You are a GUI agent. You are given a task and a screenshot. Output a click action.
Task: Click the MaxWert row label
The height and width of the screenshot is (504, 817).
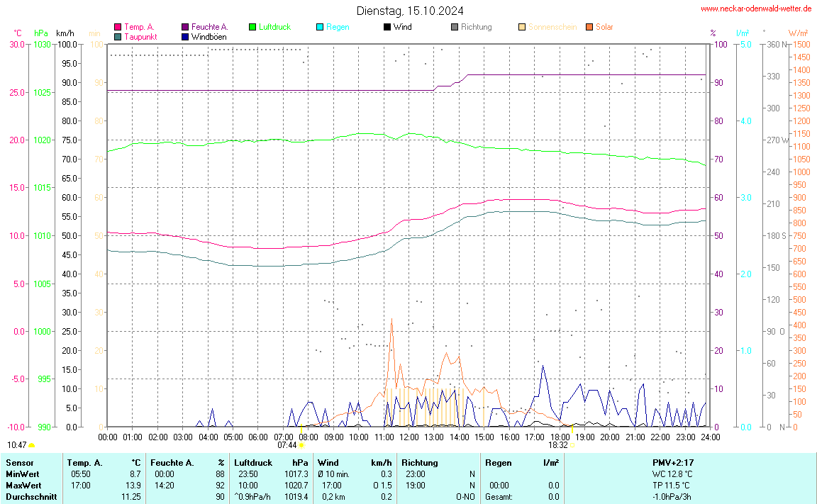23,485
